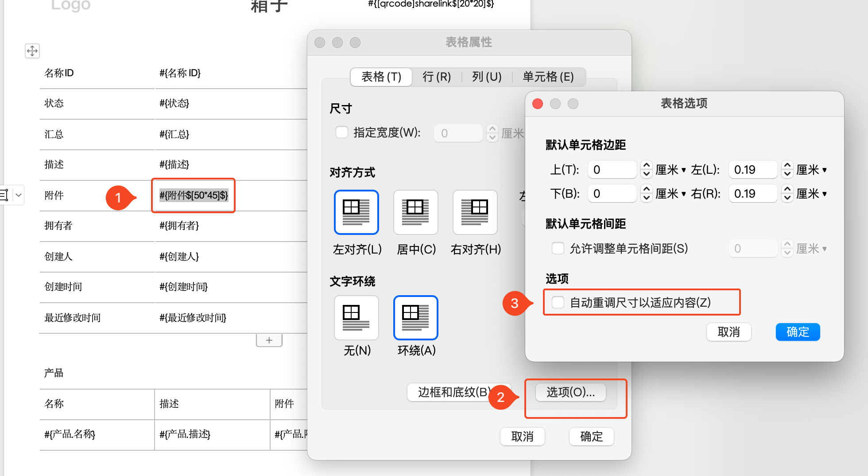Viewport: 868px width, 476px height.
Task: Click the right margin 右(R) input field
Action: (x=753, y=194)
